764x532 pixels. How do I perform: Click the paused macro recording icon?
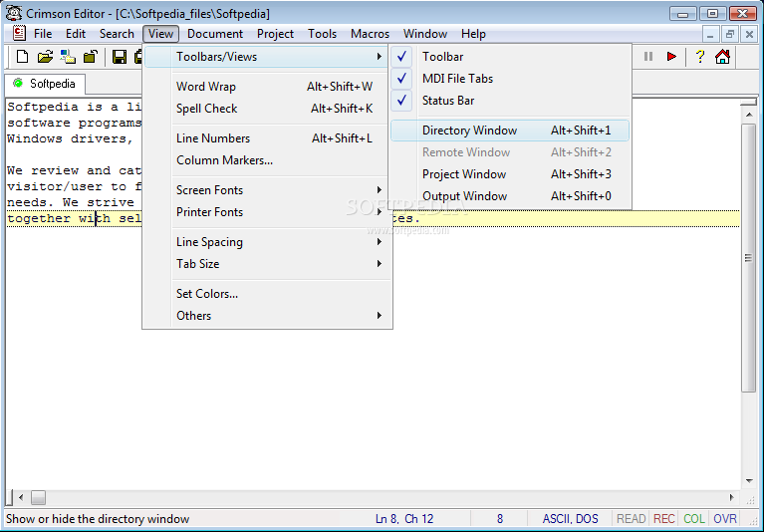click(x=648, y=57)
